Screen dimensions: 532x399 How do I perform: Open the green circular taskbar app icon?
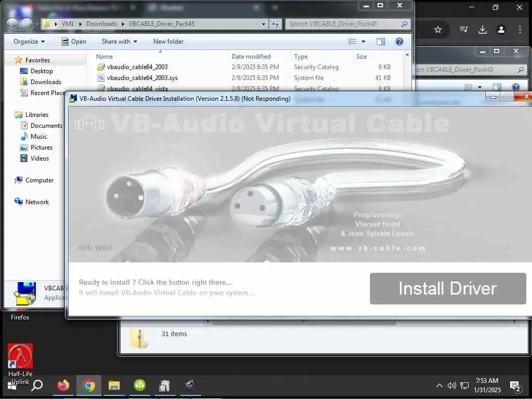pos(139,385)
